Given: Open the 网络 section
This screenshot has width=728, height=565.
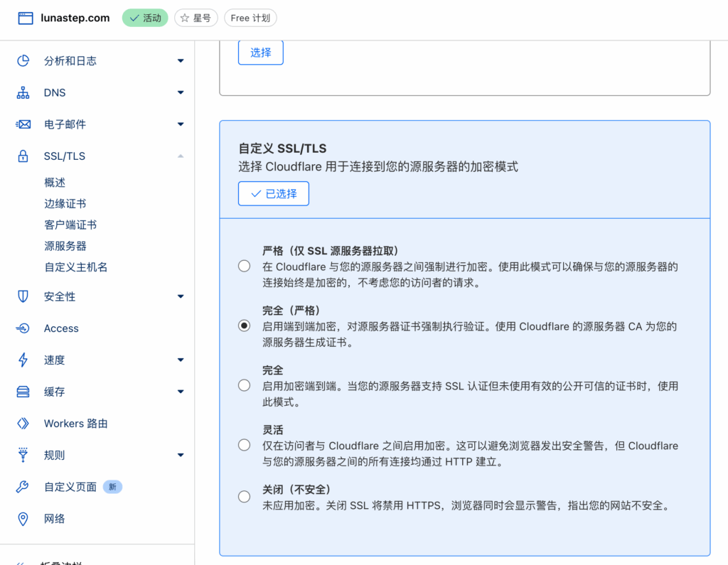Looking at the screenshot, I should (x=54, y=519).
